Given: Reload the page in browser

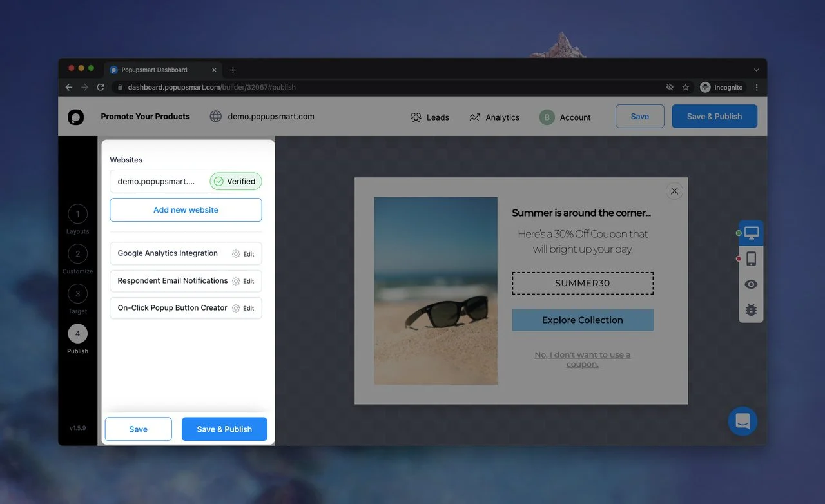Looking at the screenshot, I should coord(101,87).
